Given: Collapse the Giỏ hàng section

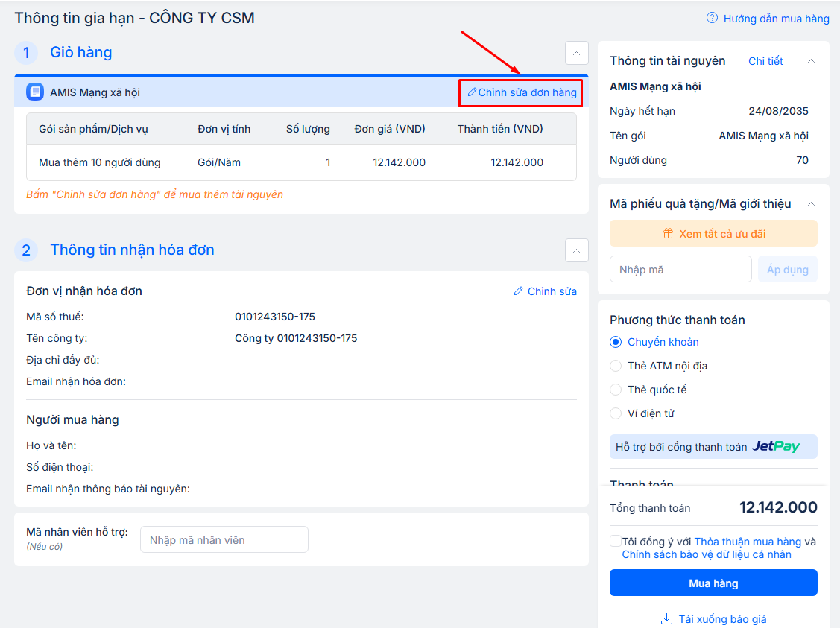Looking at the screenshot, I should pos(576,53).
